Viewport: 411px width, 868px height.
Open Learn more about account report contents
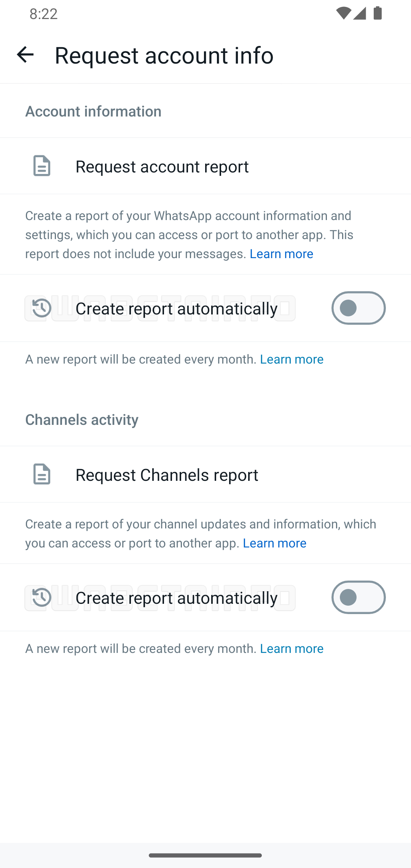click(281, 254)
